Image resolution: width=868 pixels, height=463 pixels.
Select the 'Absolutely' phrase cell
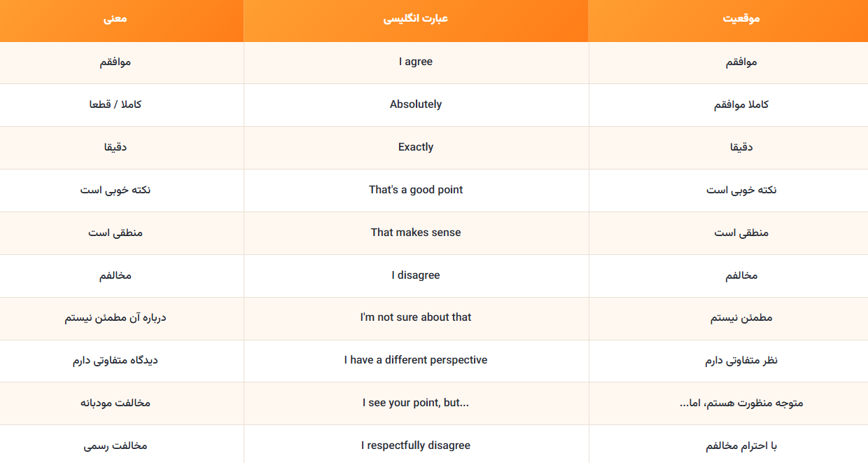pyautogui.click(x=416, y=105)
